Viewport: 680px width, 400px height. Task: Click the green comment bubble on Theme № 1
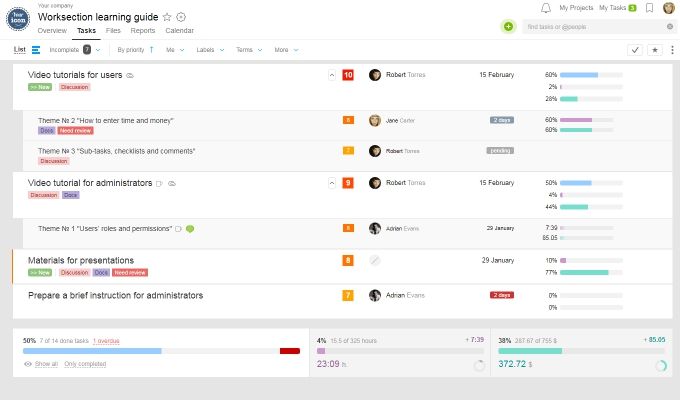[190, 229]
